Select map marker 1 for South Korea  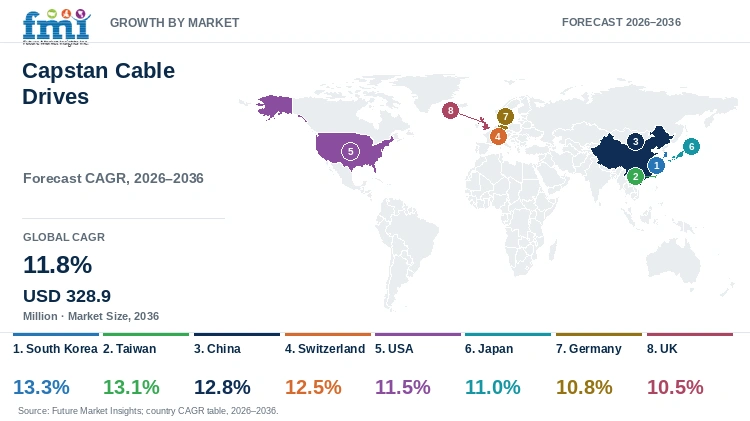point(656,166)
